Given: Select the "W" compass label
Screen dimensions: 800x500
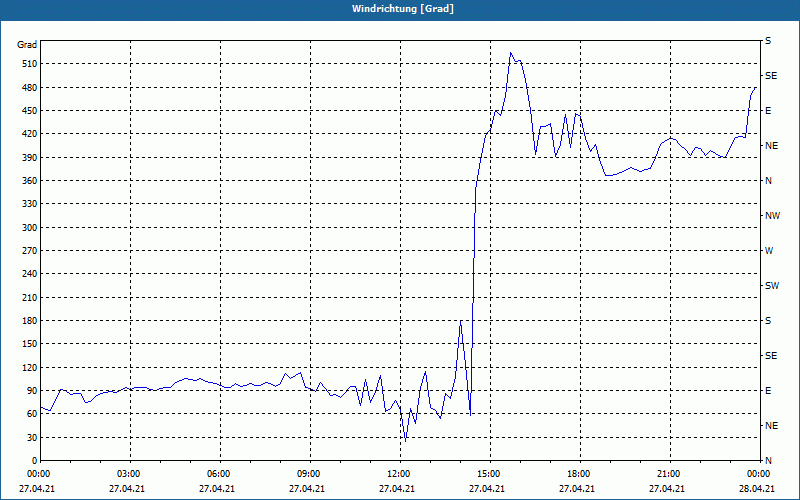Looking at the screenshot, I should (769, 251).
